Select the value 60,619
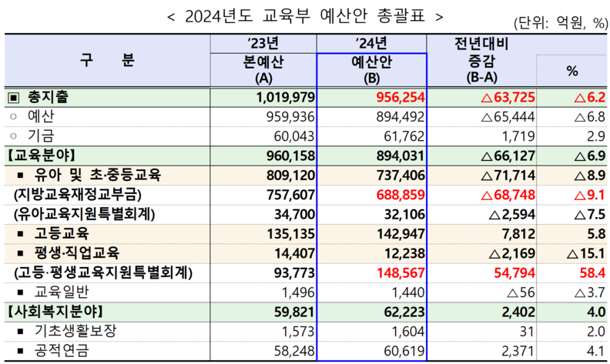The width and height of the screenshot is (610, 364). (x=404, y=351)
